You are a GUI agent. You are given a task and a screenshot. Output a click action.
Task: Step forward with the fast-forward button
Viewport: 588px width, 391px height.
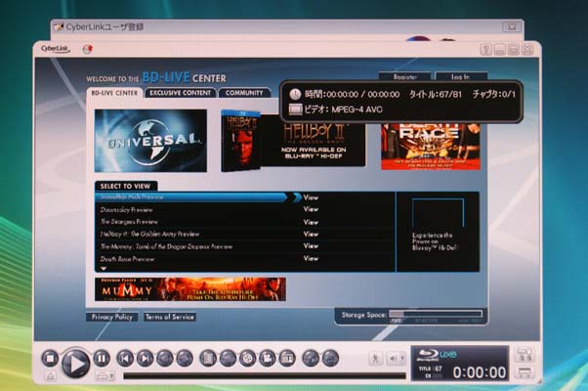[185, 359]
